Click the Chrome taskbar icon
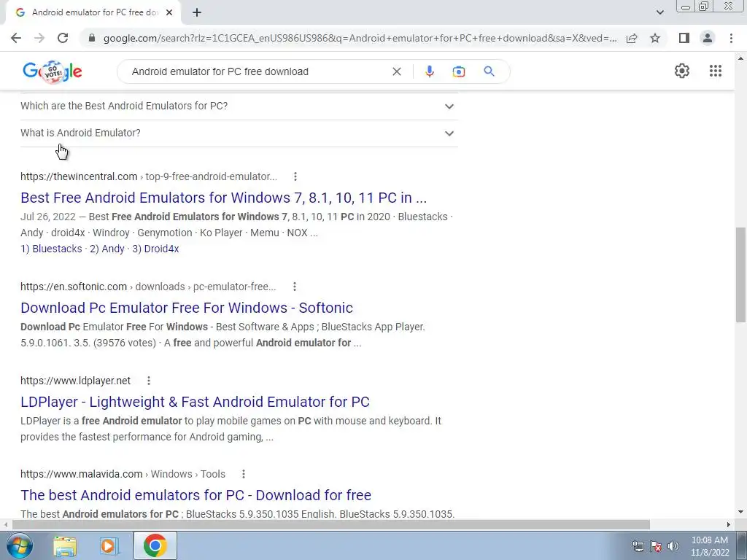The image size is (747, 560). [155, 545]
